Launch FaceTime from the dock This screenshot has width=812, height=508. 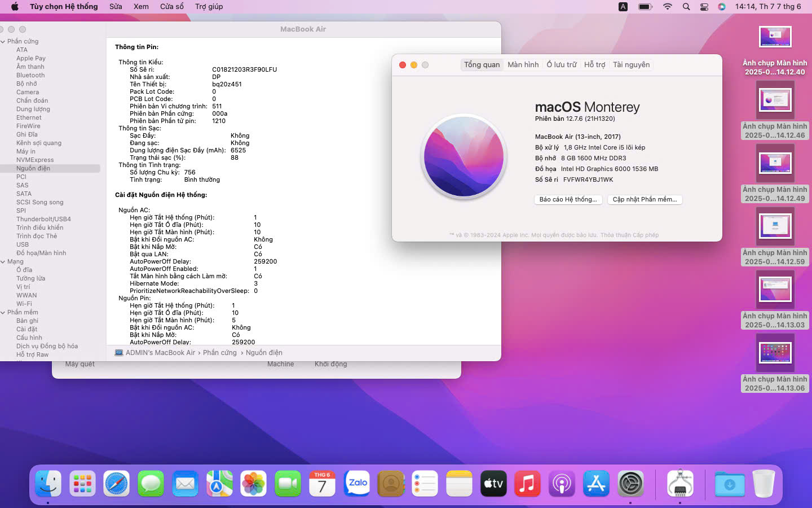pos(288,484)
